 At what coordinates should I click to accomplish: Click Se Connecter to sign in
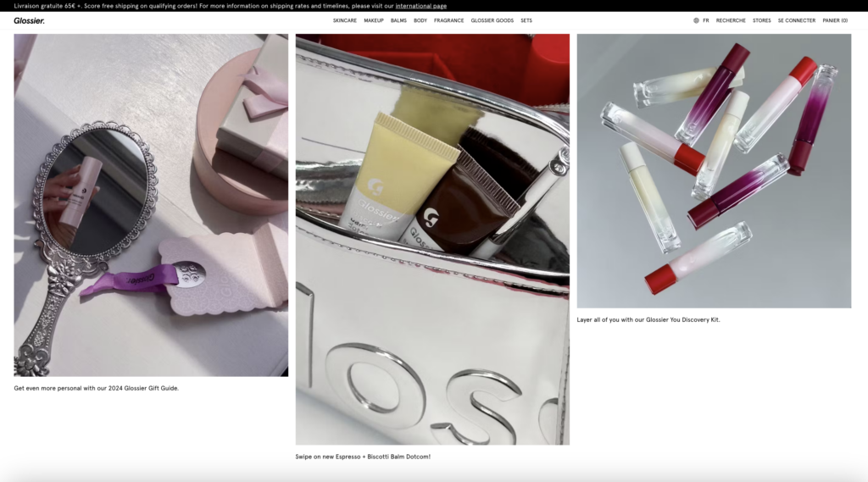point(797,20)
